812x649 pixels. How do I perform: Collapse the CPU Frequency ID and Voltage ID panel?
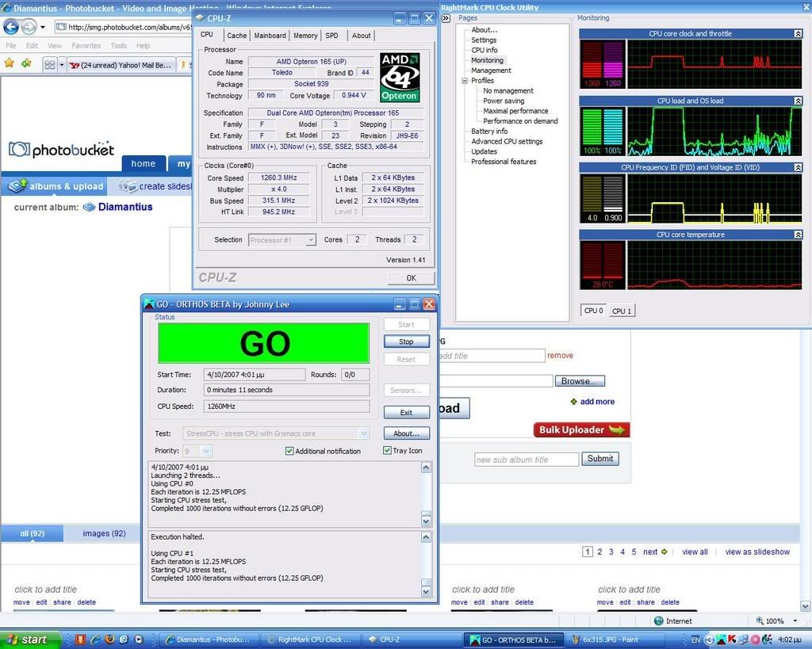tap(798, 168)
